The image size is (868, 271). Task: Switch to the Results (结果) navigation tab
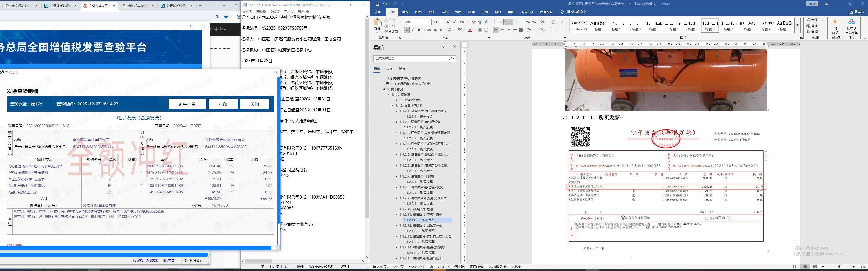402,69
